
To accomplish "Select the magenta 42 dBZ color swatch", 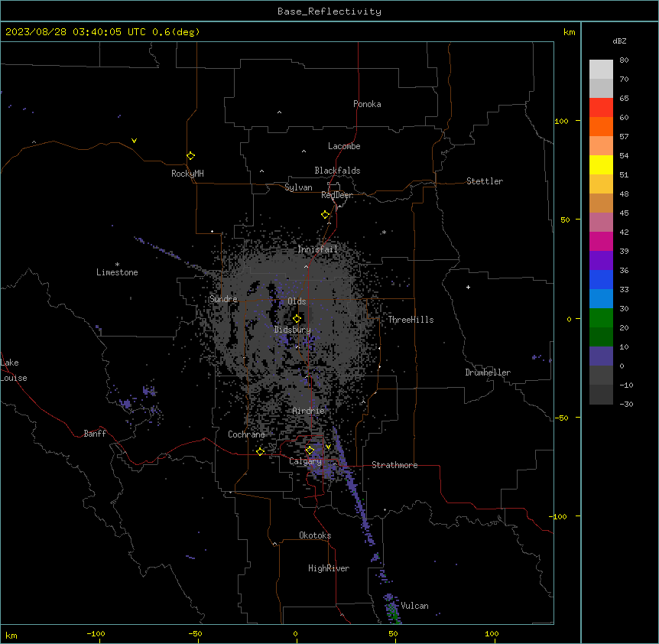I will [601, 241].
